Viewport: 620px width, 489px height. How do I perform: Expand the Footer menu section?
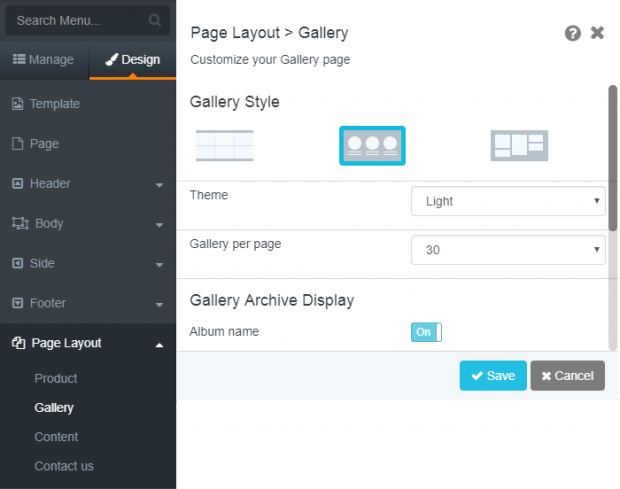(88, 303)
